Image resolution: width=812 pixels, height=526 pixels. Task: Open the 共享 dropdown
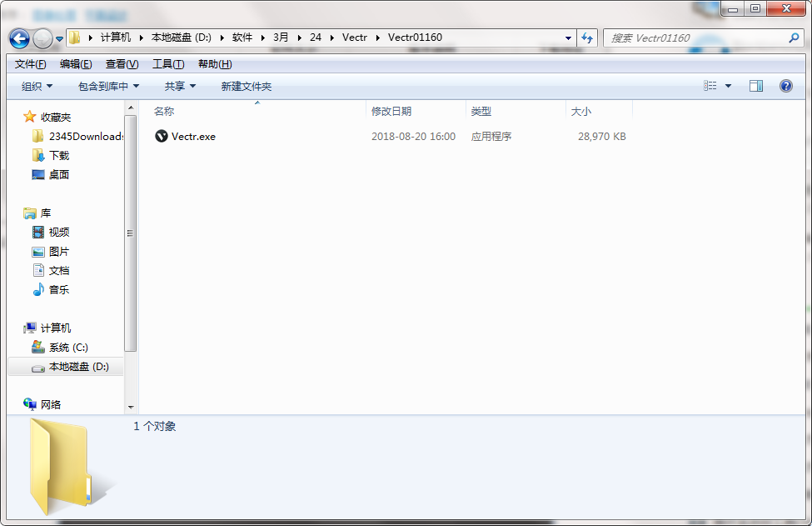coord(180,86)
